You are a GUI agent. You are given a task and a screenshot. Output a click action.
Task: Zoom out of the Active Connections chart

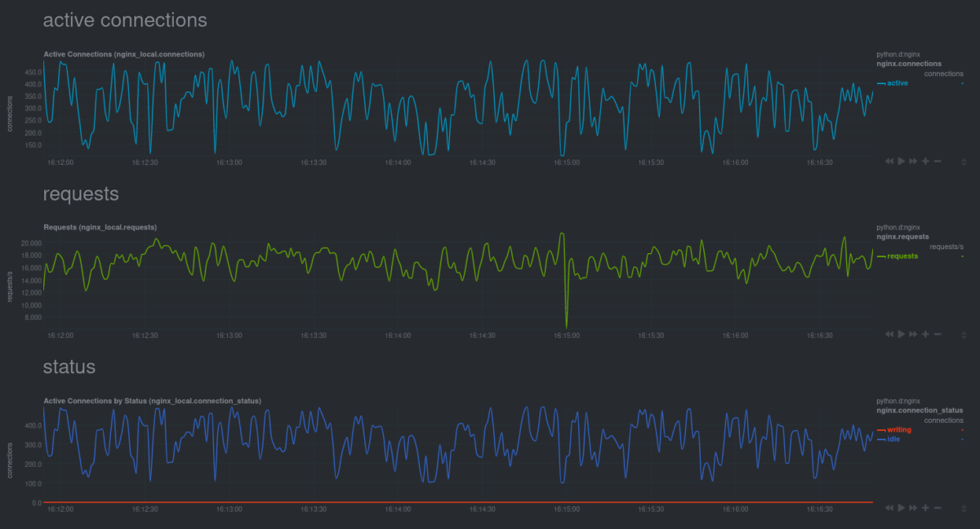pyautogui.click(x=938, y=162)
